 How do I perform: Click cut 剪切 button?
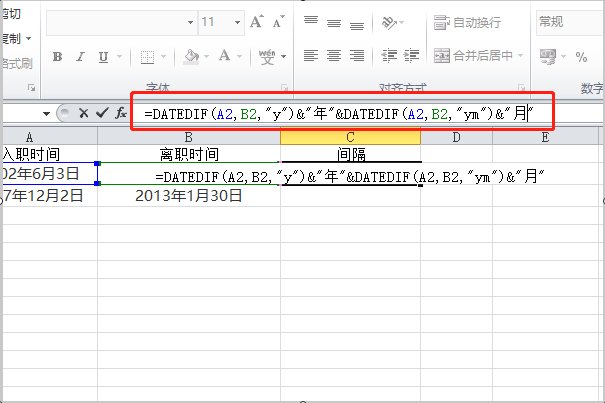click(12, 14)
